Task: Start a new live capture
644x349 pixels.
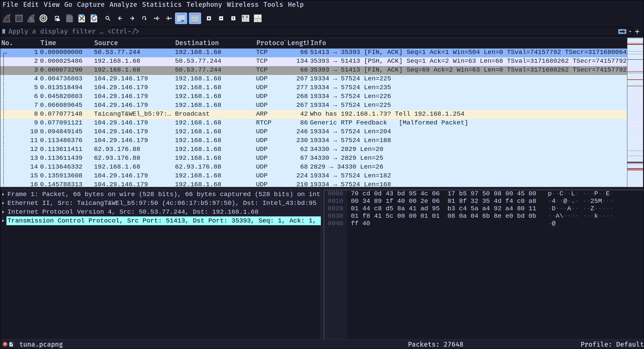Action: [6, 18]
